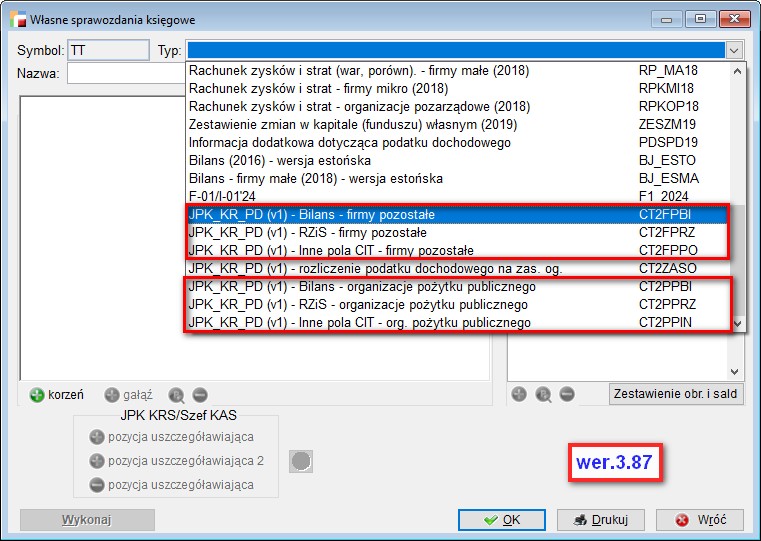Open Zestawienie obr. i sald

click(x=676, y=394)
